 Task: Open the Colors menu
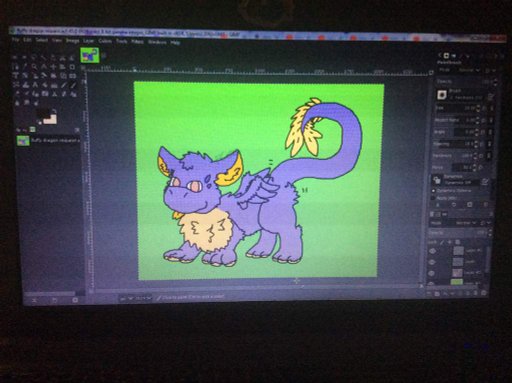(105, 41)
